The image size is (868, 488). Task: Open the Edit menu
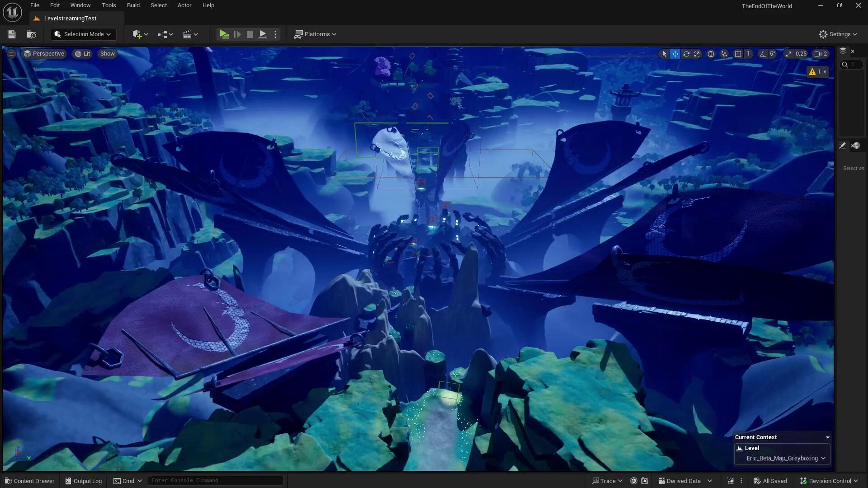coord(55,5)
